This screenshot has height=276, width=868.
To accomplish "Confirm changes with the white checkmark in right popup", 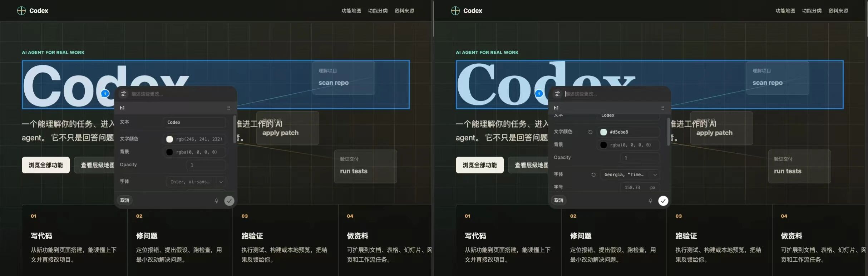I will 663,201.
